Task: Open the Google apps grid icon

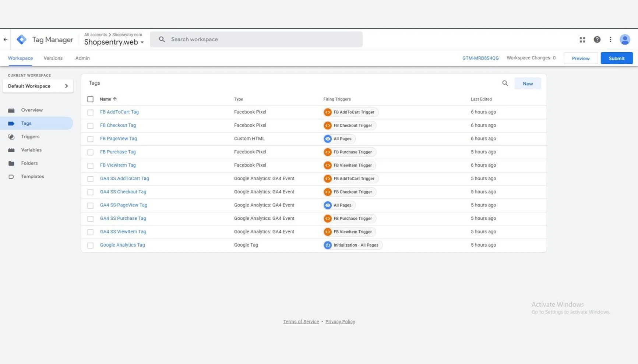Action: click(x=582, y=40)
